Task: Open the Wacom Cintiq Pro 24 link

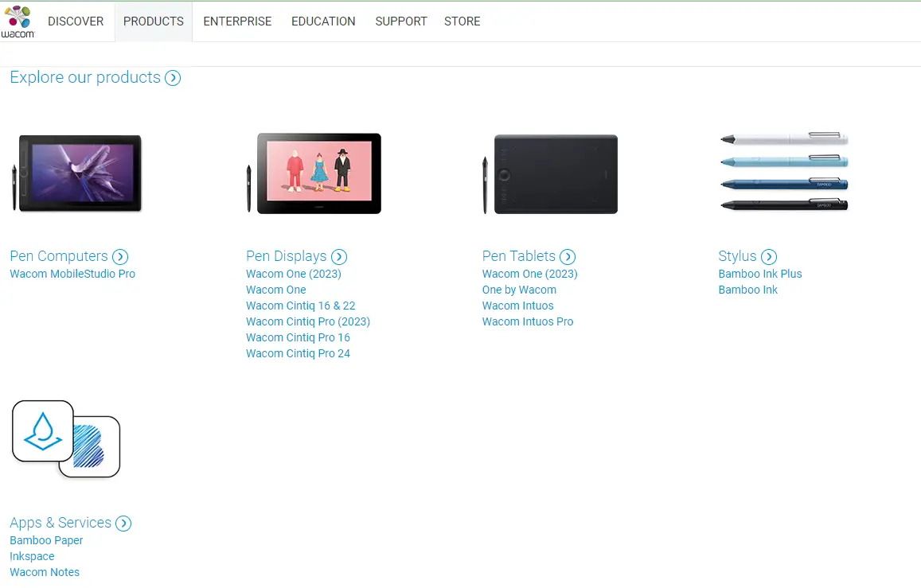Action: [x=298, y=353]
